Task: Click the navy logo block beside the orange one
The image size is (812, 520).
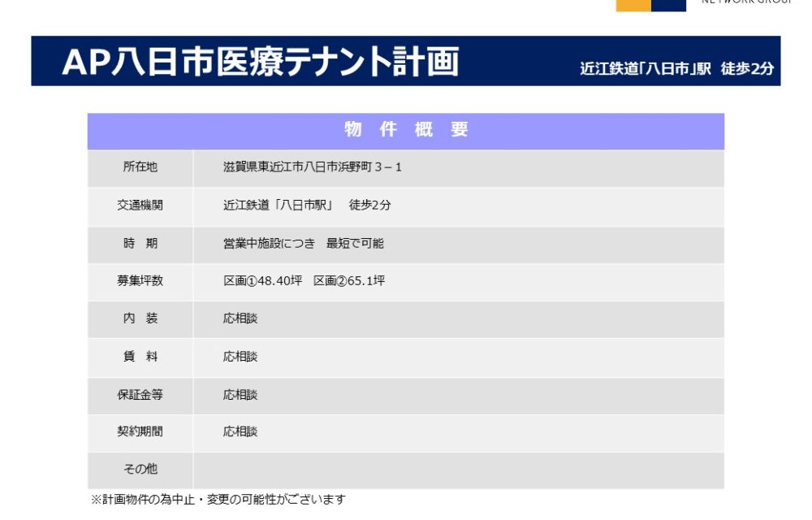Action: [x=669, y=5]
